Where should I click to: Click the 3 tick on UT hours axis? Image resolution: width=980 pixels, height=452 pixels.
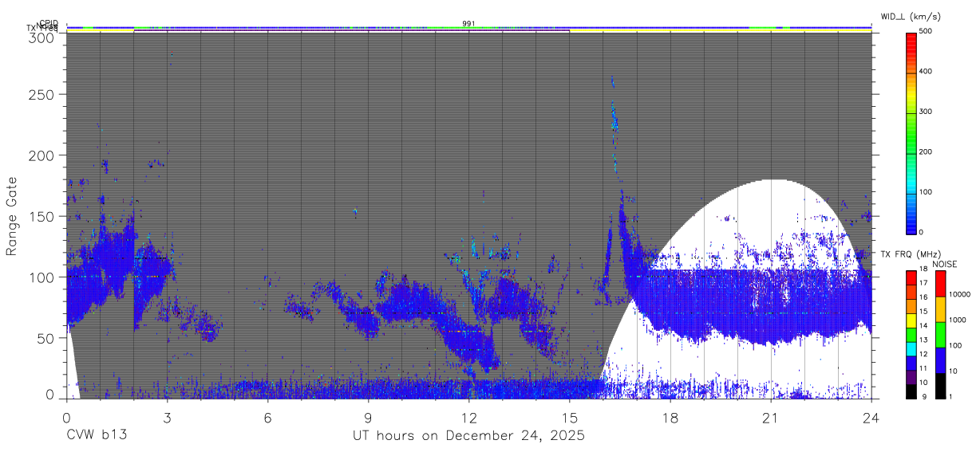point(167,418)
